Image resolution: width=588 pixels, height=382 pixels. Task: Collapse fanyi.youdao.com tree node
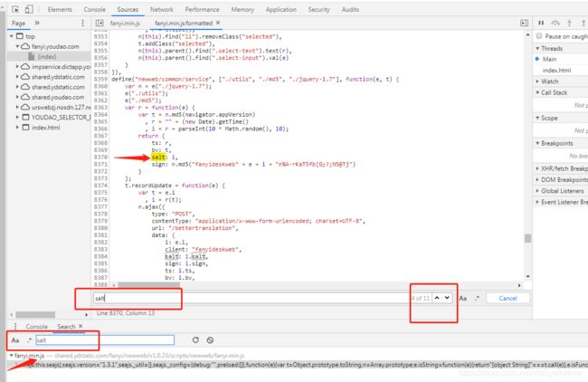[17, 46]
